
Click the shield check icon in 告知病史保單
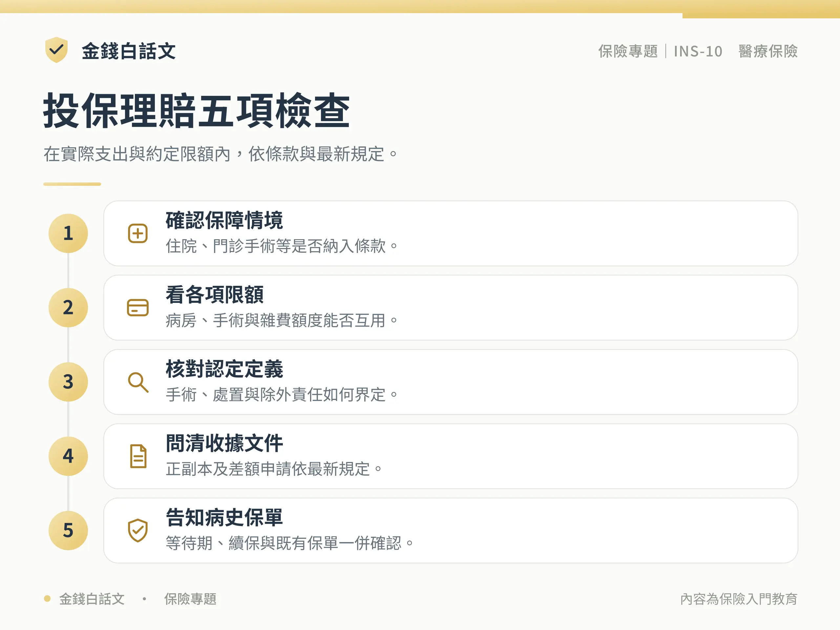[138, 531]
